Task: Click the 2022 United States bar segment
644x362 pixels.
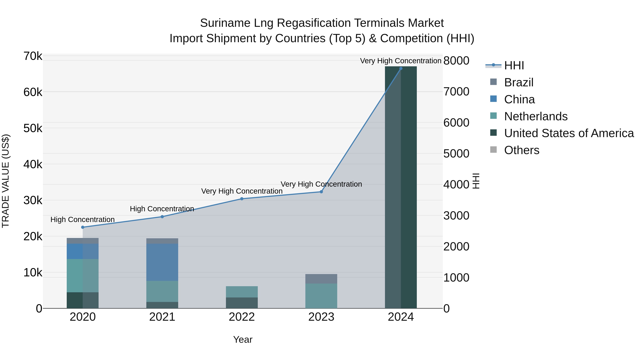Action: click(x=242, y=303)
